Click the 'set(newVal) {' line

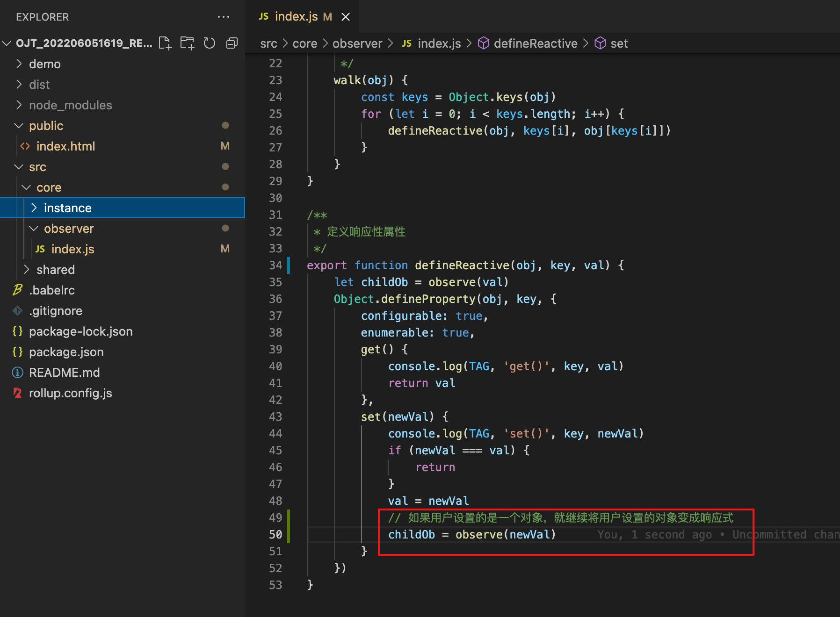pyautogui.click(x=405, y=417)
